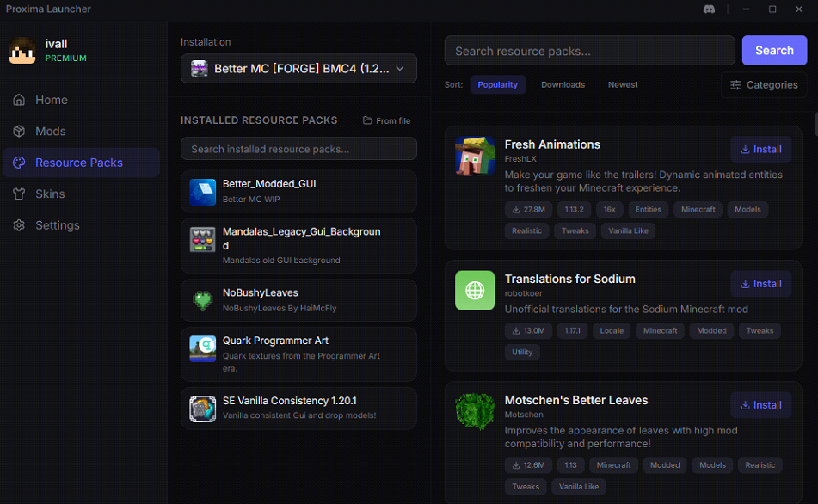Viewport: 818px width, 504px height.
Task: Sort resource packs by Downloads
Action: coord(563,85)
